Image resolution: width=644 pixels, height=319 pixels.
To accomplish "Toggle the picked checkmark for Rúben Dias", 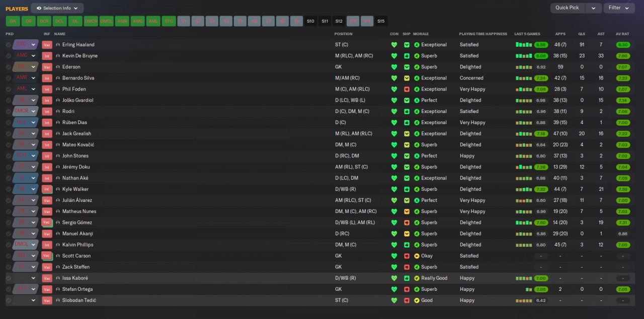I will (9, 123).
